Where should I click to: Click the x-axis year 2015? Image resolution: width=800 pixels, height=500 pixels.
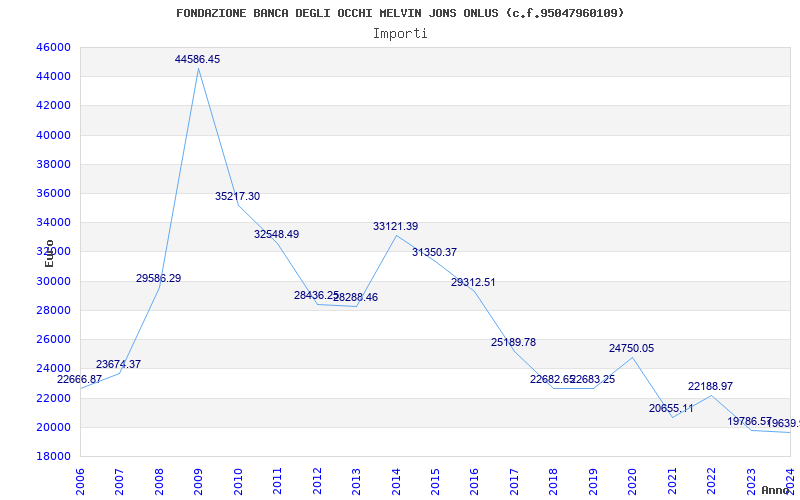[435, 481]
